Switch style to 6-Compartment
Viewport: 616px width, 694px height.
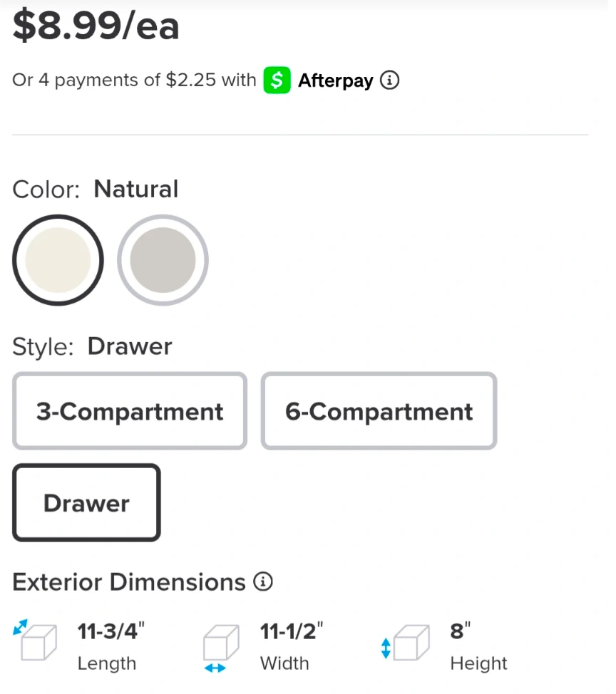pos(379,411)
